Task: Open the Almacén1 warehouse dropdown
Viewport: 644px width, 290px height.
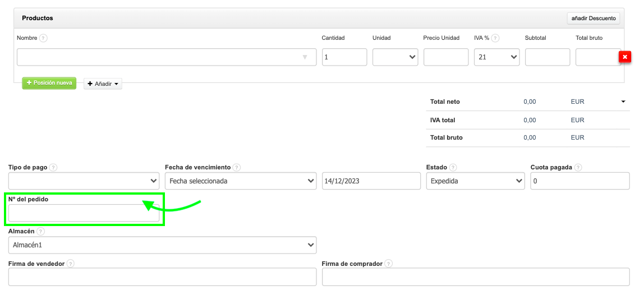Action: click(x=162, y=245)
